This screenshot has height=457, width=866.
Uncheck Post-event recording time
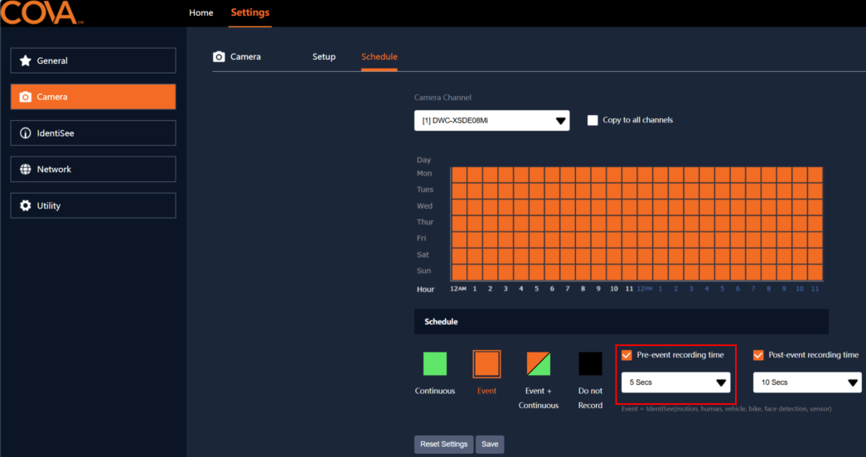point(758,355)
